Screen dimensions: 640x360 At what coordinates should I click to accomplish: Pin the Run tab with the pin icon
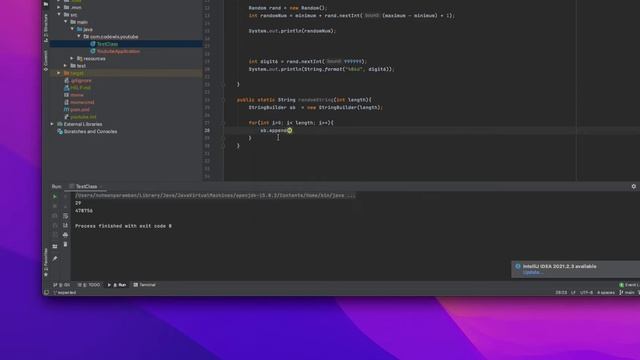click(x=55, y=259)
